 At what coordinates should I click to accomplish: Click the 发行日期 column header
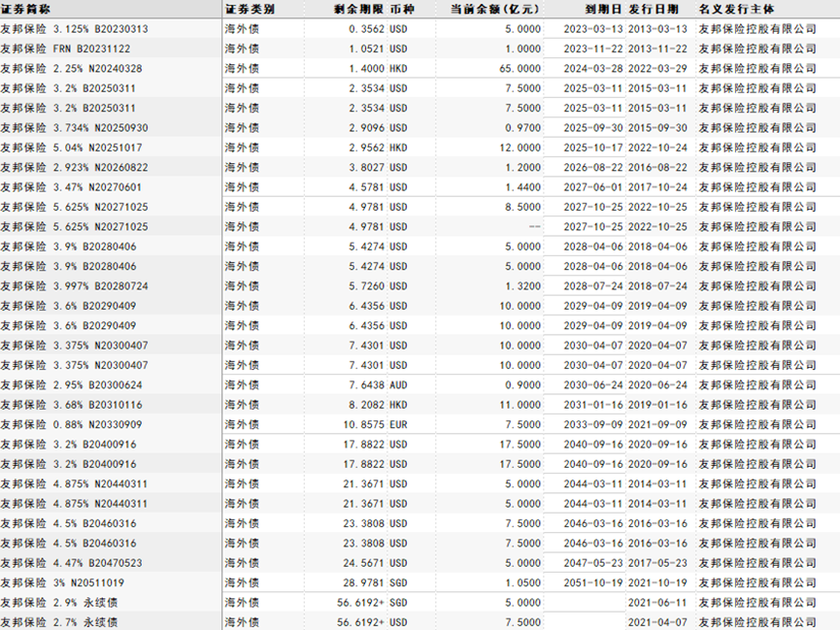click(x=653, y=9)
